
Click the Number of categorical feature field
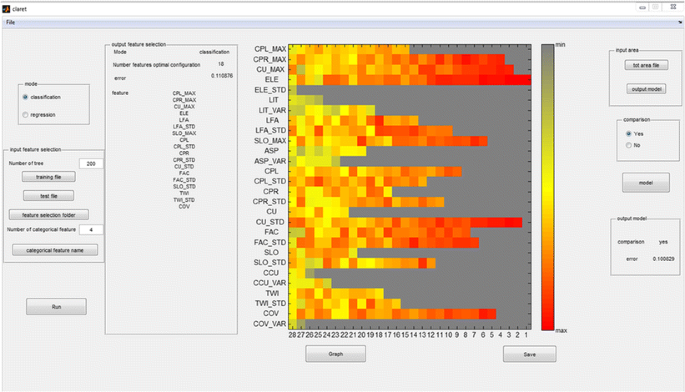pos(91,229)
